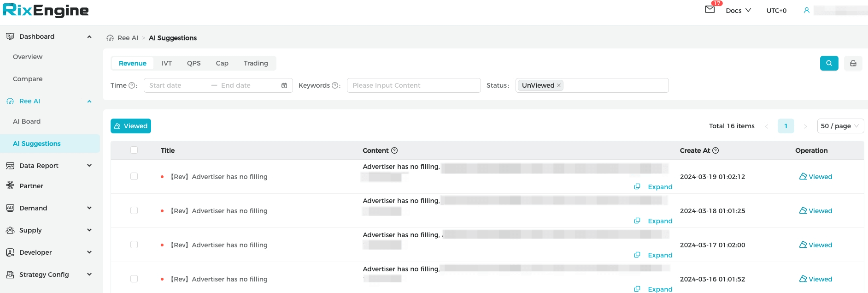Viewport: 868px width, 293px height.
Task: Click the Developer sidebar icon
Action: pos(10,253)
